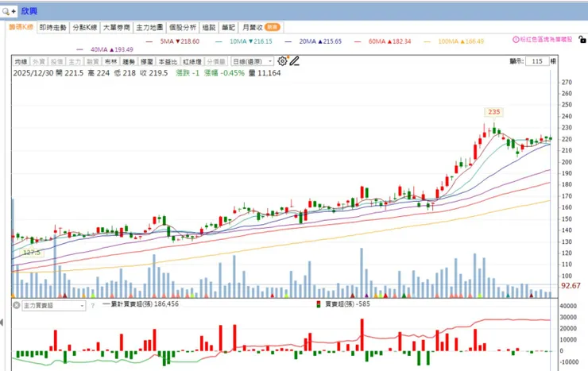Switch to the 分點K線 tab
The image size is (588, 371).
point(85,27)
